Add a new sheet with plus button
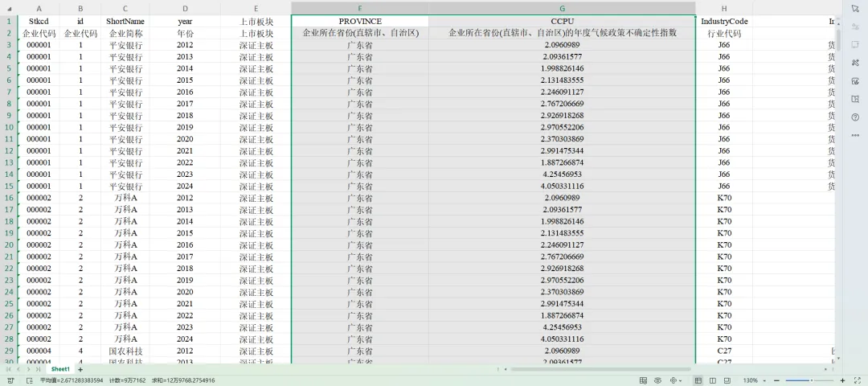The height and width of the screenshot is (386, 868). tap(80, 369)
